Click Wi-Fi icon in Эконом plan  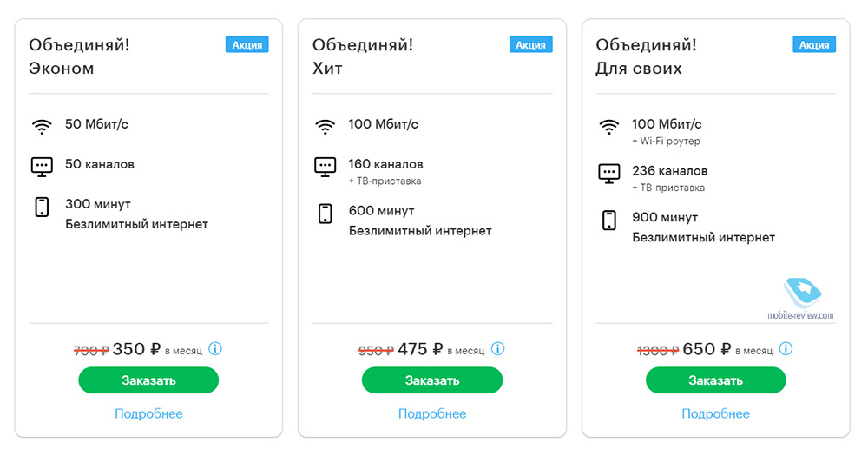[42, 127]
